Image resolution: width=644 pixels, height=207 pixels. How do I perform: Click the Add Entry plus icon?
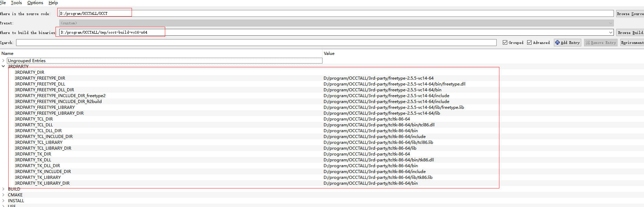(x=557, y=43)
